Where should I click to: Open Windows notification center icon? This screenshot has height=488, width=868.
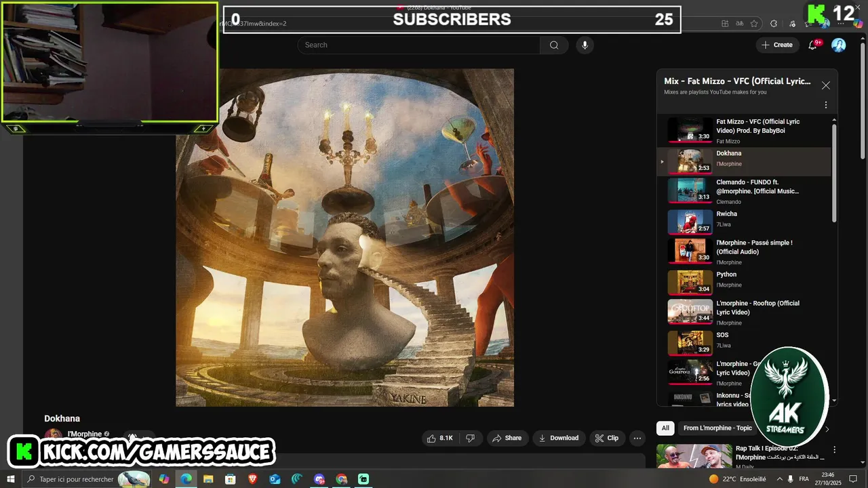click(853, 479)
